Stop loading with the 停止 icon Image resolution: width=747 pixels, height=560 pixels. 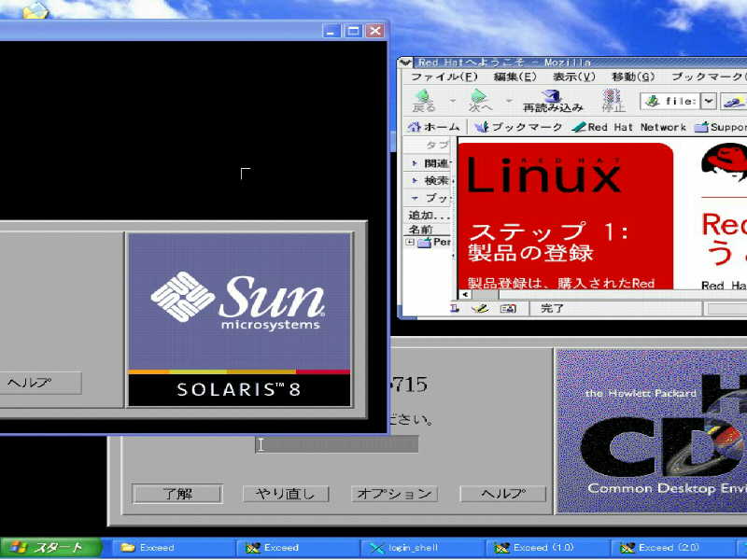click(613, 101)
